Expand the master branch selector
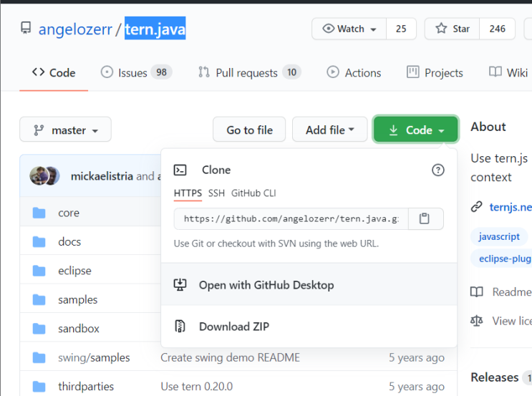The height and width of the screenshot is (396, 532). (x=65, y=130)
